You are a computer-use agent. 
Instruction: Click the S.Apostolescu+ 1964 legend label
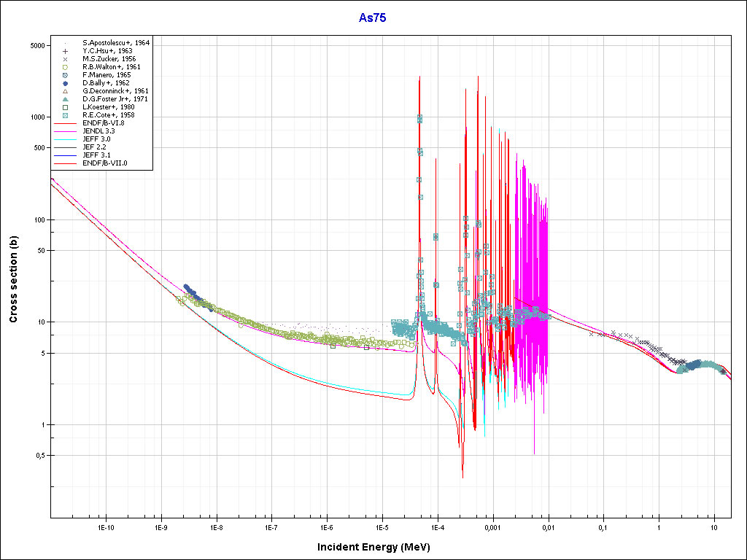[116, 43]
